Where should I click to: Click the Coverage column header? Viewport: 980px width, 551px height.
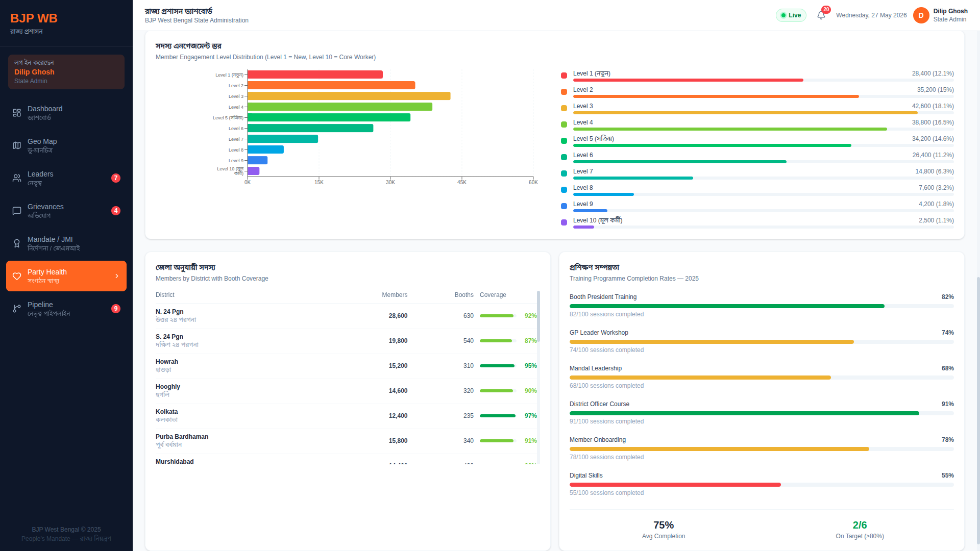pyautogui.click(x=493, y=295)
